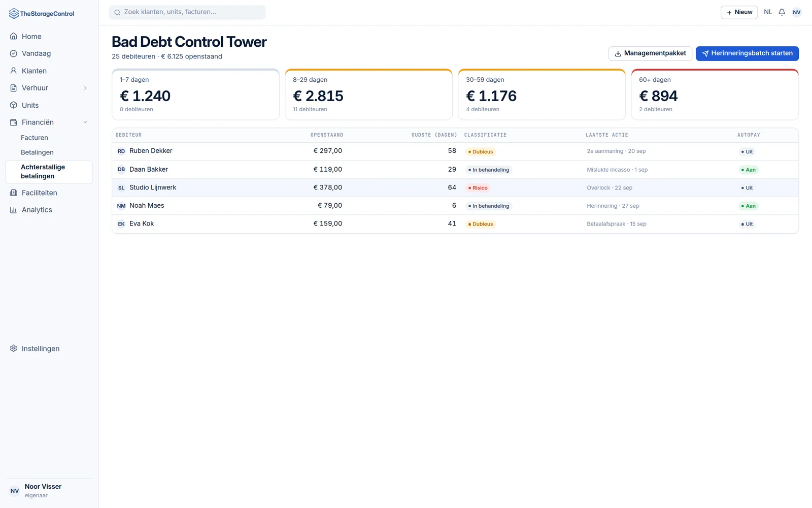
Task: Click the Vandaag checkmark circle icon
Action: pyautogui.click(x=14, y=53)
